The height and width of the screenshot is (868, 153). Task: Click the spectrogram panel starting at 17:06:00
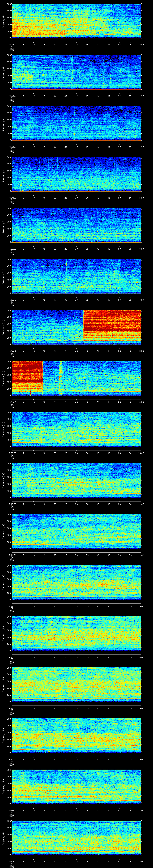tap(76, 276)
